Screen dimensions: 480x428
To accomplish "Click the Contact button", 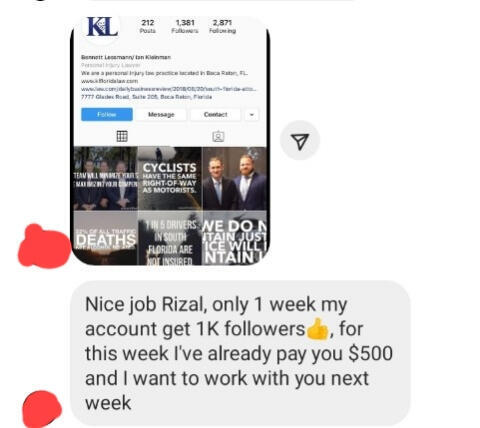I will [x=215, y=114].
